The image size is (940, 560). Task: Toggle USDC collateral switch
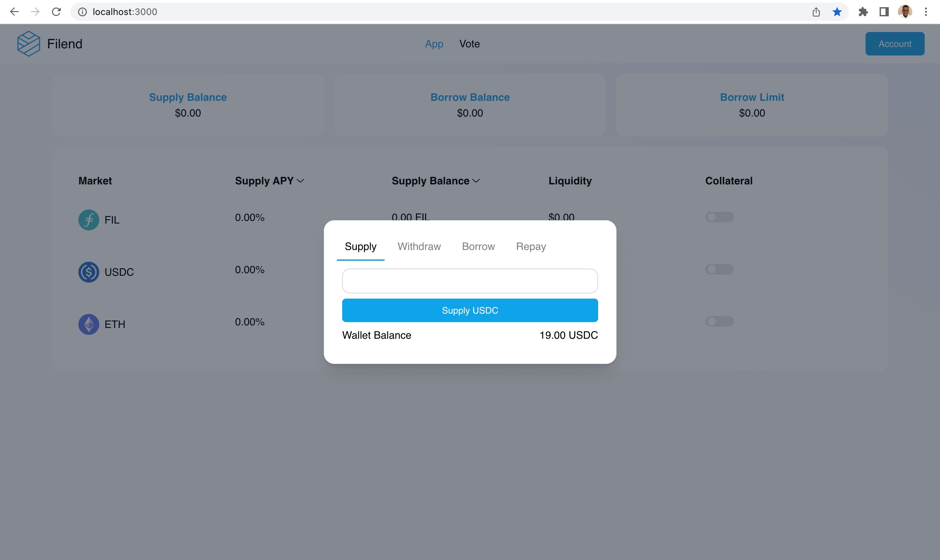point(719,269)
